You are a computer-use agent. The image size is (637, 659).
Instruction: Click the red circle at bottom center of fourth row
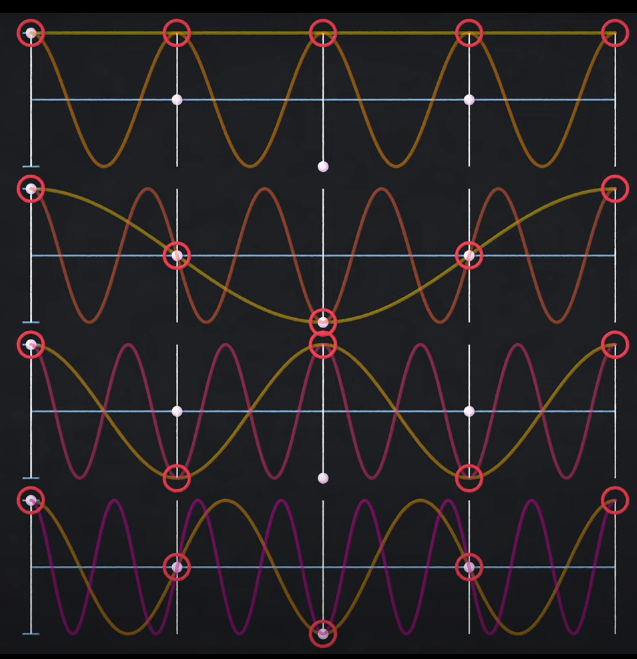pyautogui.click(x=322, y=633)
